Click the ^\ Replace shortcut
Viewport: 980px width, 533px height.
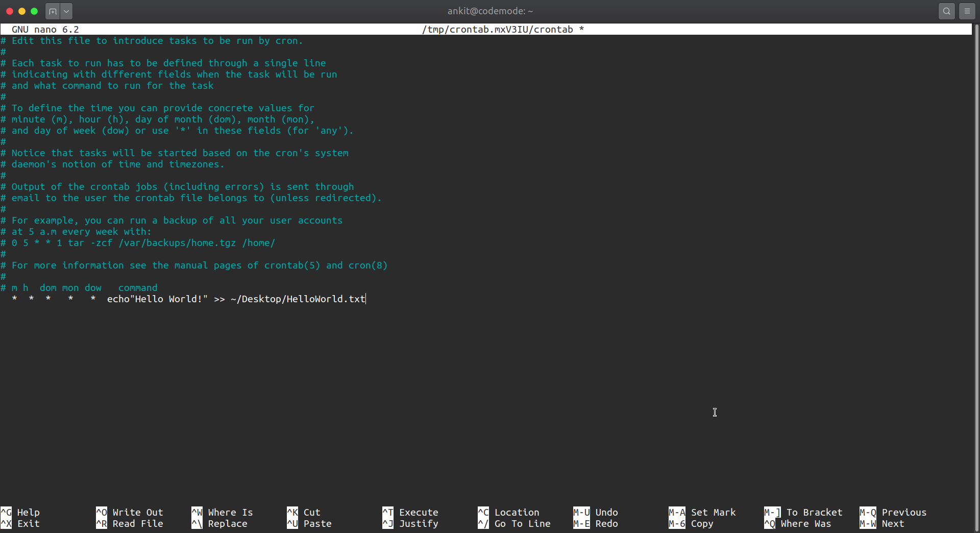pyautogui.click(x=219, y=523)
